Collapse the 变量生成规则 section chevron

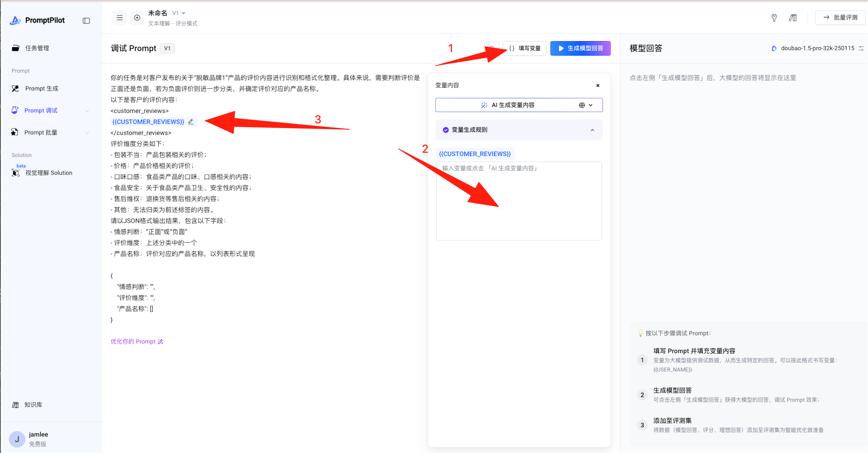pyautogui.click(x=592, y=130)
